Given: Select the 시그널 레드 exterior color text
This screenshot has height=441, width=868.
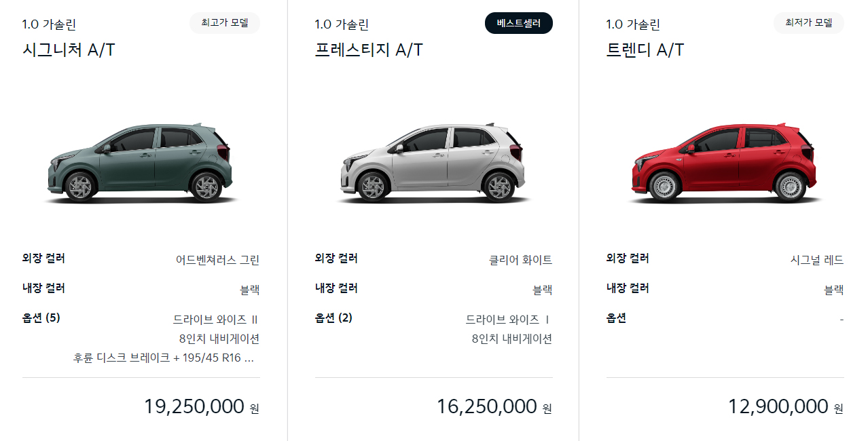Looking at the screenshot, I should point(817,258).
